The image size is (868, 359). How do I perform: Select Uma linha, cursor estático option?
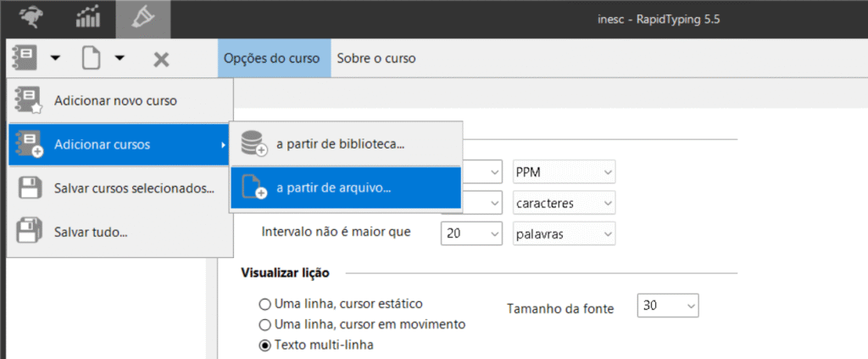coord(264,303)
